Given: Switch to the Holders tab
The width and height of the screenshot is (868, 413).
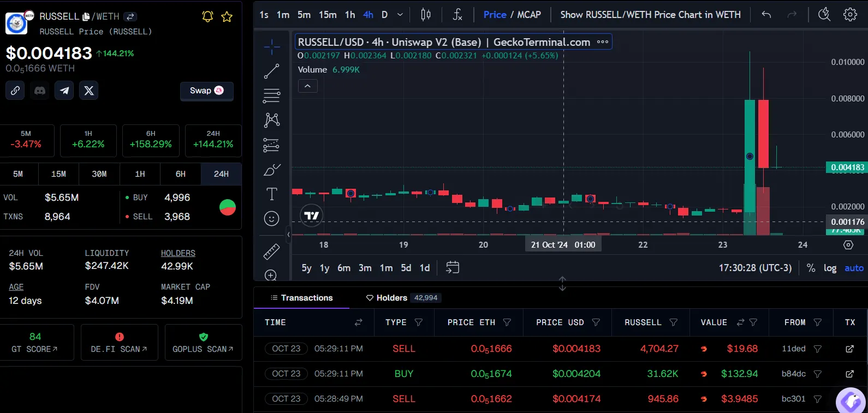Looking at the screenshot, I should point(391,298).
